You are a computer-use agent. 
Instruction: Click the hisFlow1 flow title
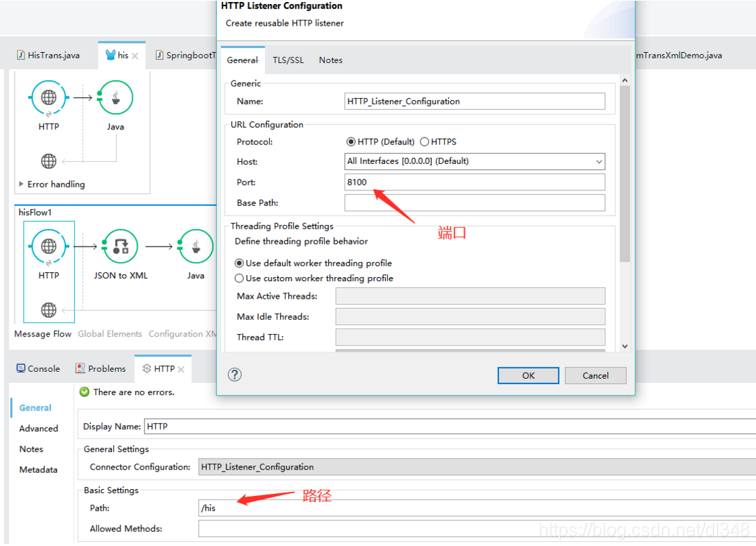point(35,213)
